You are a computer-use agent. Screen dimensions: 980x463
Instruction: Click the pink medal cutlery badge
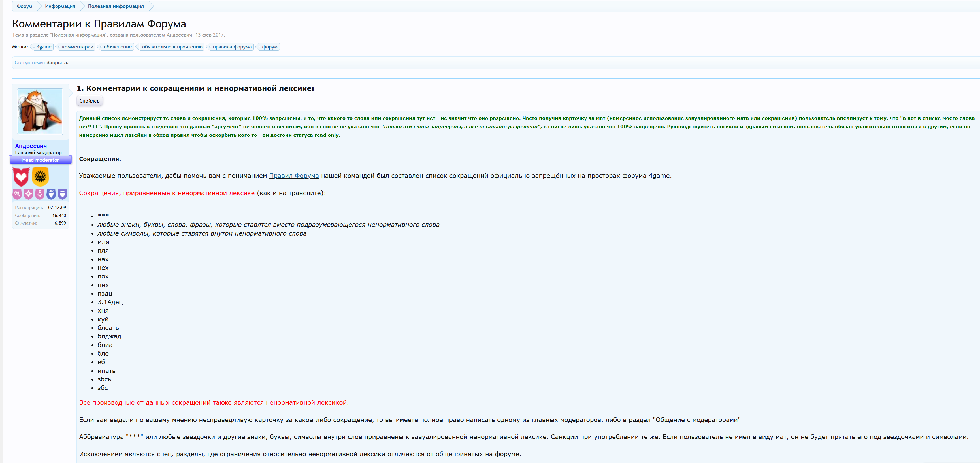point(40,194)
